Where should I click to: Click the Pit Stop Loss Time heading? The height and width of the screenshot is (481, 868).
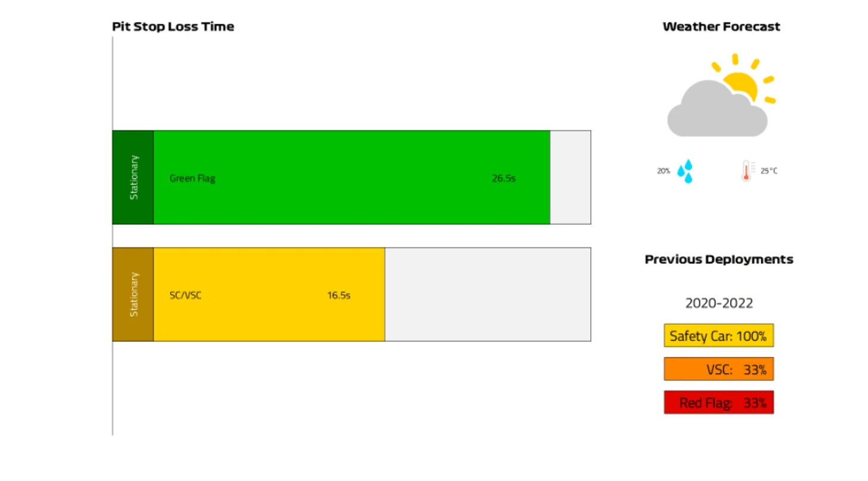[x=173, y=27]
